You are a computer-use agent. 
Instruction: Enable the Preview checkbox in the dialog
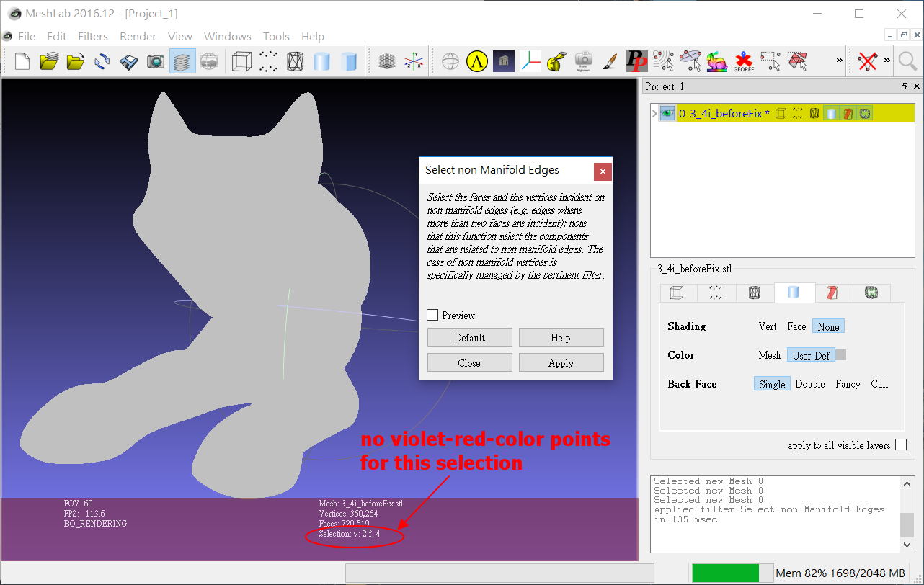tap(432, 315)
